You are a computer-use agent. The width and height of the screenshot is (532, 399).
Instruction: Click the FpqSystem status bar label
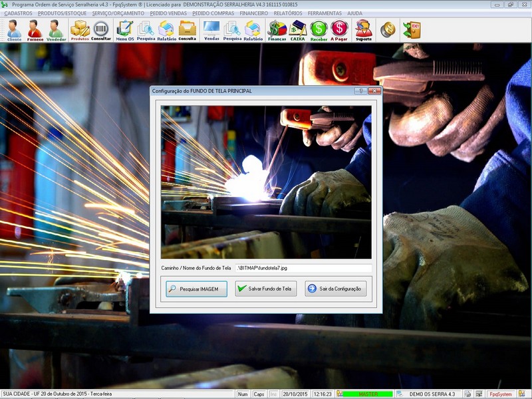501,394
